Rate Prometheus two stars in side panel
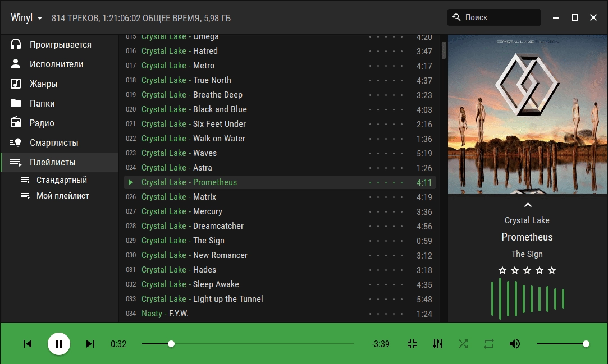 [x=515, y=270]
